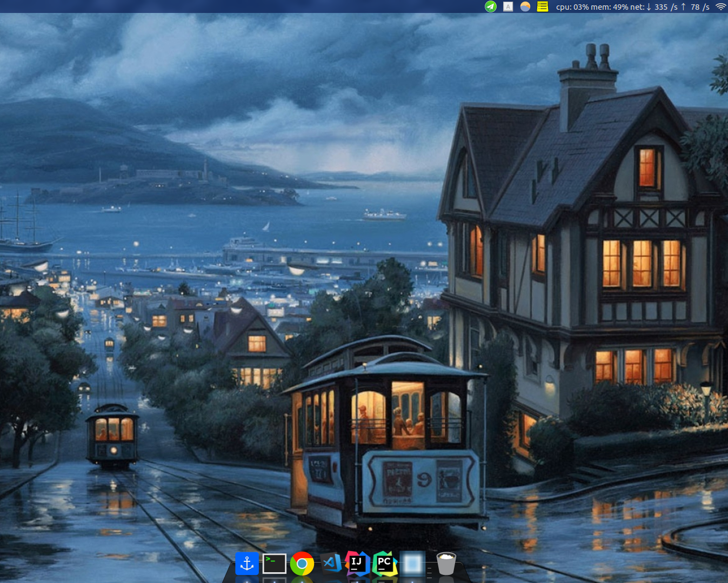Click the keyboard input method indicator
Screen dimensions: 728x583
click(x=508, y=6)
